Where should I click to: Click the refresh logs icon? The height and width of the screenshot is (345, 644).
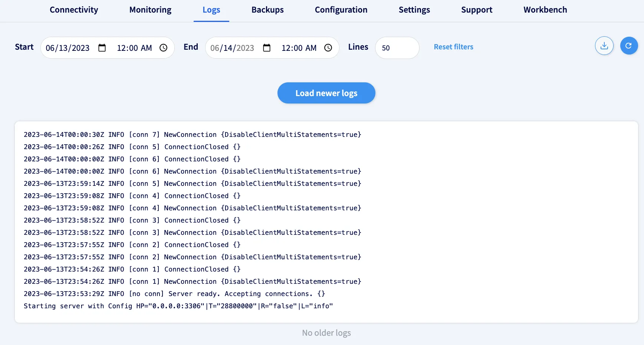[x=629, y=46]
